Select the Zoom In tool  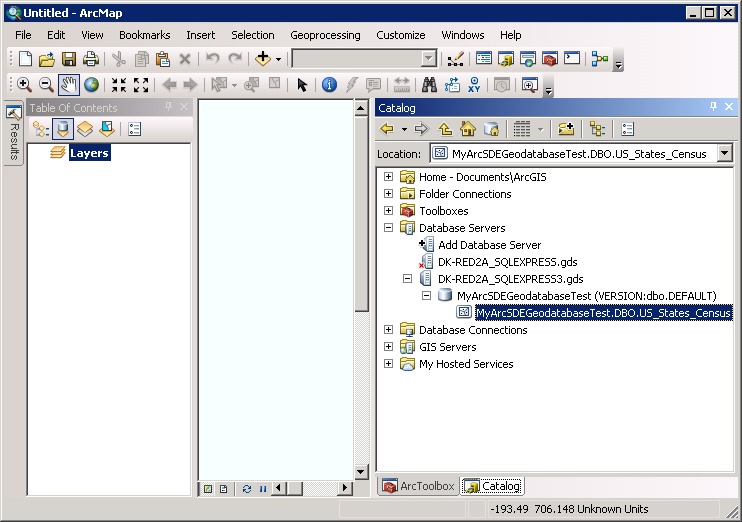[x=24, y=85]
